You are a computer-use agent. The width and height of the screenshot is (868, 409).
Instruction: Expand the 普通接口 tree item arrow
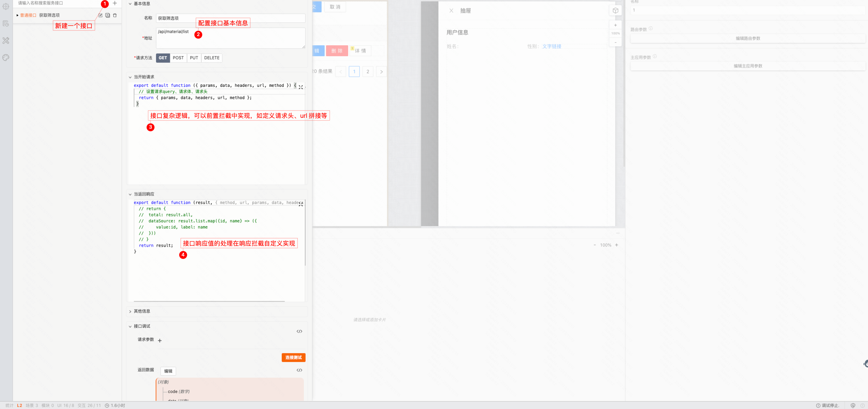[17, 15]
